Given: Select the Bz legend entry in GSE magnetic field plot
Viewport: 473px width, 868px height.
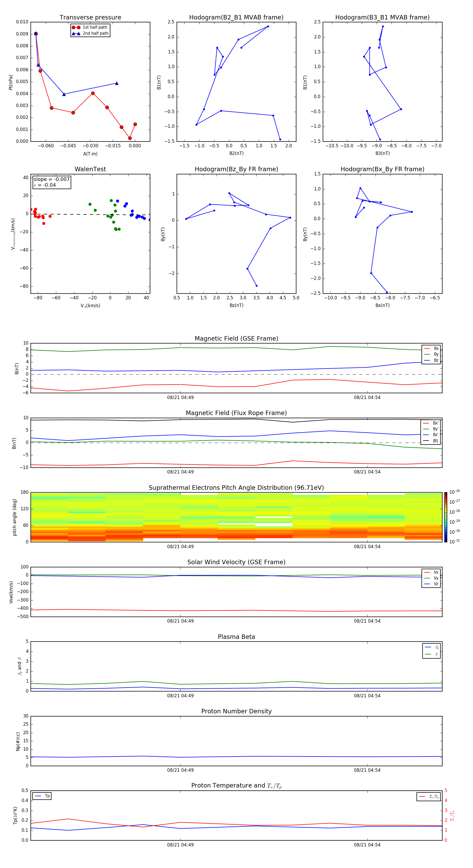Looking at the screenshot, I should 431,360.
